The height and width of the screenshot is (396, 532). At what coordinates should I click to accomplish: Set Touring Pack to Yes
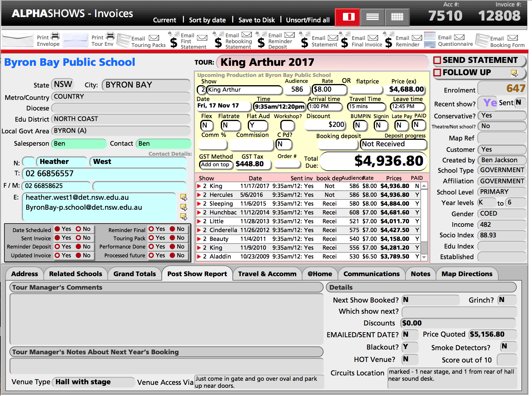151,238
